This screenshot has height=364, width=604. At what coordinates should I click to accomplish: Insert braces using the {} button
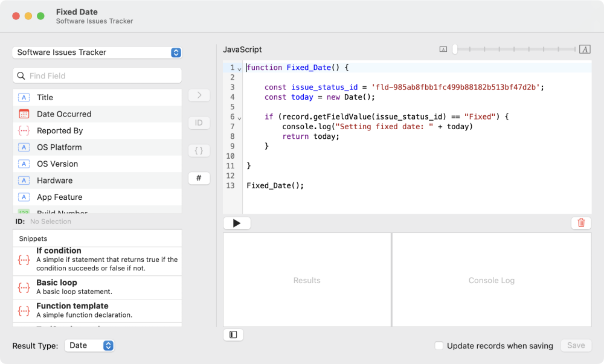pos(199,150)
